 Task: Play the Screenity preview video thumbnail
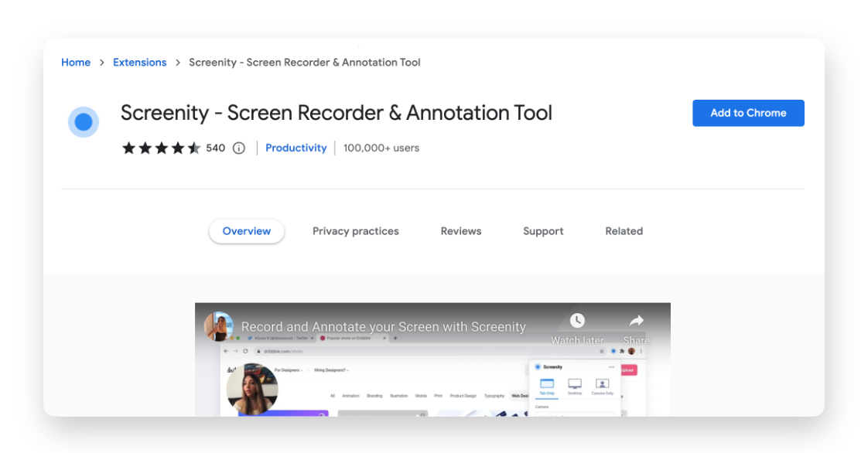(x=433, y=359)
